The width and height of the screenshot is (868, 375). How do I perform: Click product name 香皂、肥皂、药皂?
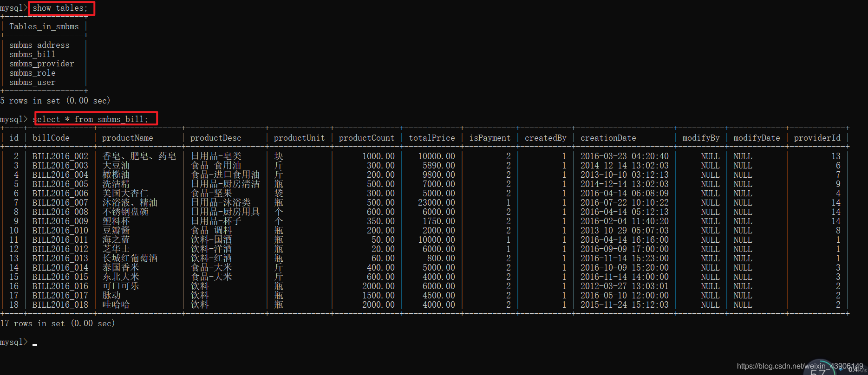pyautogui.click(x=139, y=156)
